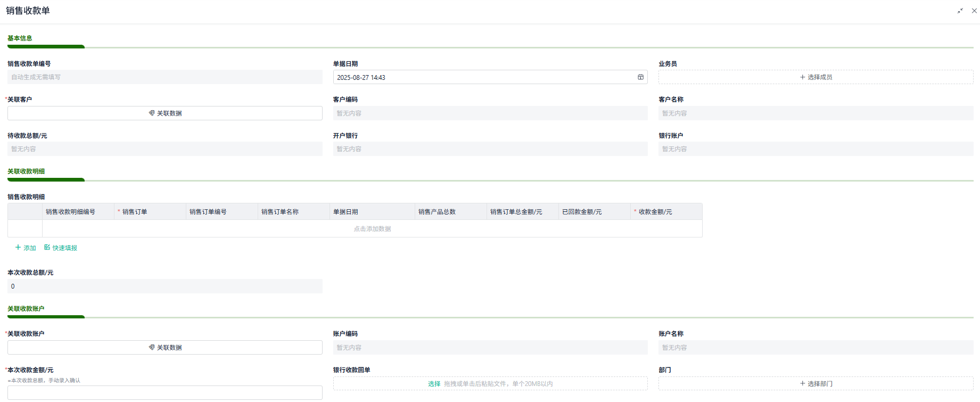Click the 快速填报 link
The image size is (980, 402).
[61, 248]
